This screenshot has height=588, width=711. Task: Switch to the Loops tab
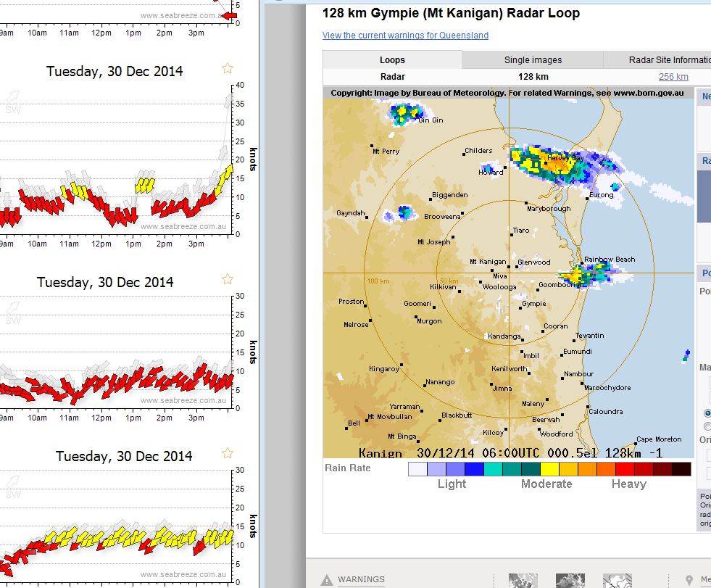[x=392, y=60]
